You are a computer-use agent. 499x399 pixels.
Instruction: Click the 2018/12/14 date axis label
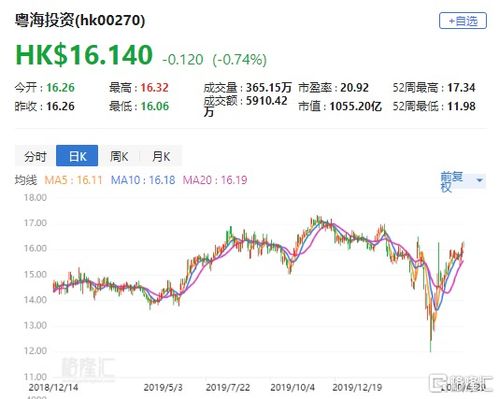(x=53, y=387)
